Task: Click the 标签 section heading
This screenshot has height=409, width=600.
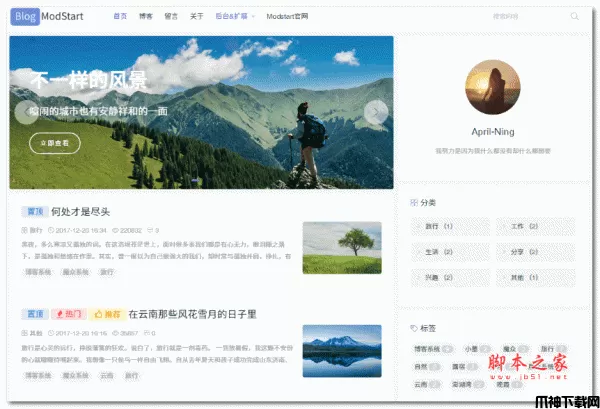Action: [x=428, y=328]
